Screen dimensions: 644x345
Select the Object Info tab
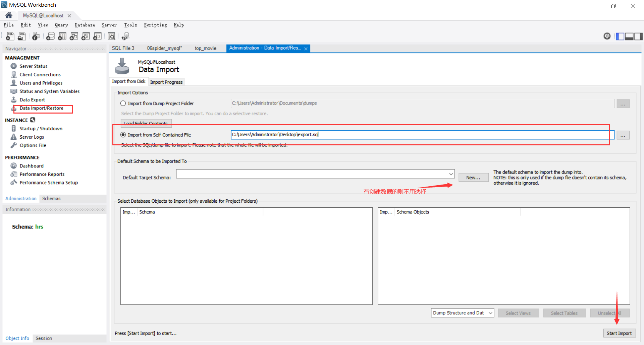(17, 338)
